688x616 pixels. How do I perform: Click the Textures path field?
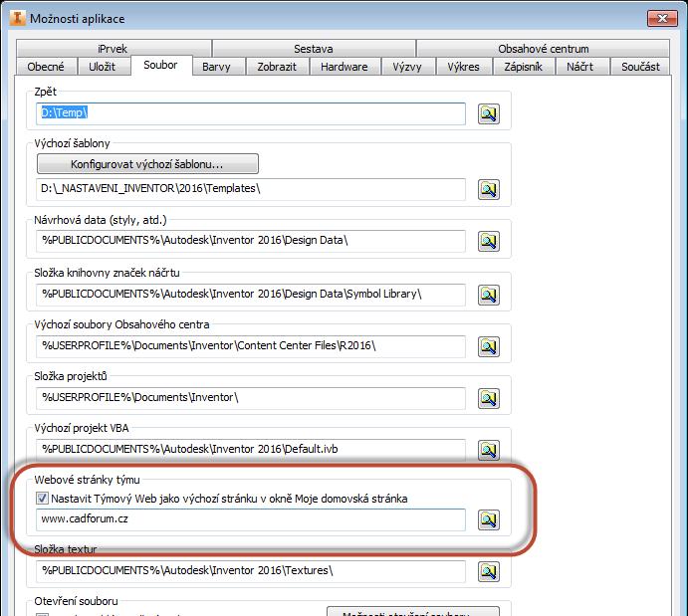click(251, 571)
